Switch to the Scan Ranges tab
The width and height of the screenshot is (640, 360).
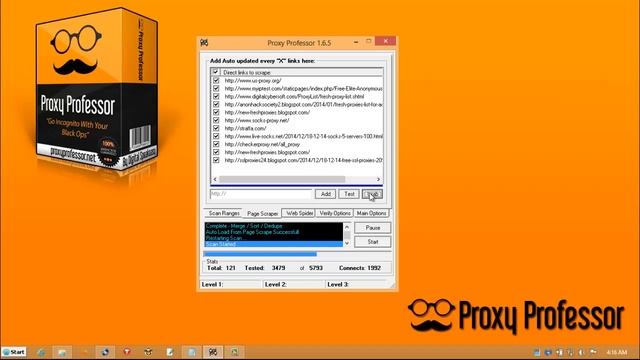[x=224, y=213]
